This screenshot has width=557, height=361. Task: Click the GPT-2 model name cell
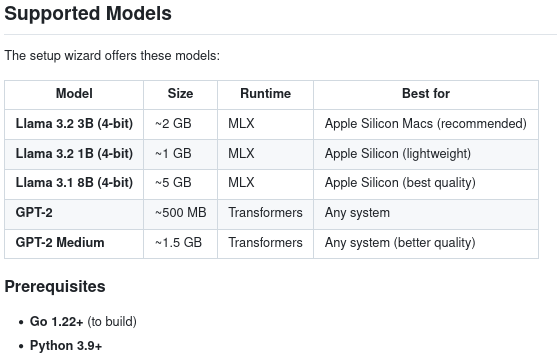coord(74,213)
